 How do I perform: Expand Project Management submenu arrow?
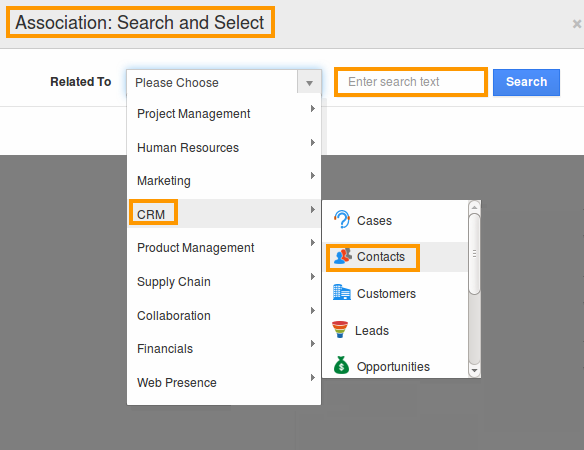[x=313, y=108]
